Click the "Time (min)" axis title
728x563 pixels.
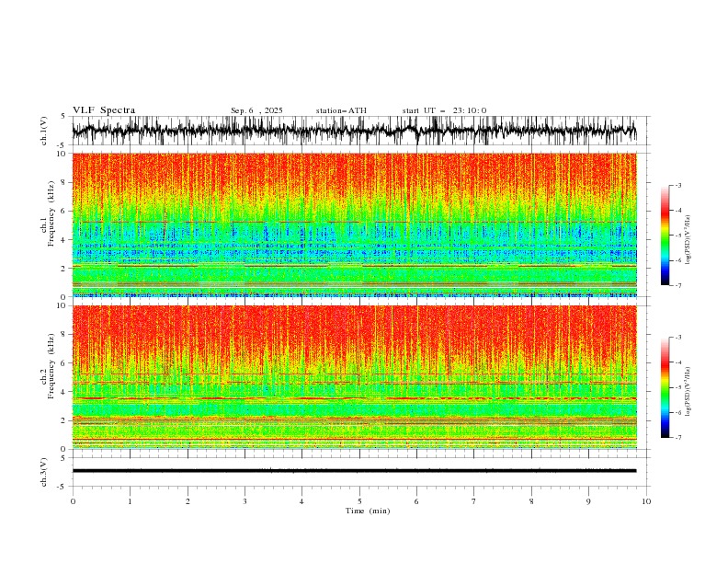click(x=368, y=511)
